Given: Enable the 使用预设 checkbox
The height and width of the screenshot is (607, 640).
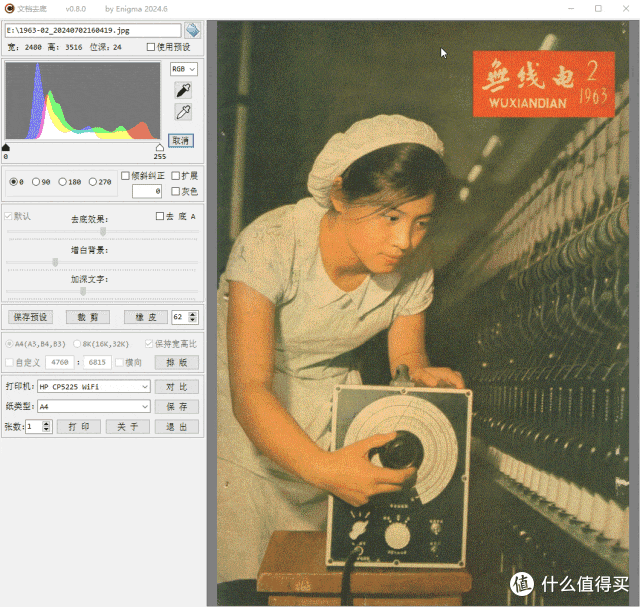Looking at the screenshot, I should (x=151, y=47).
